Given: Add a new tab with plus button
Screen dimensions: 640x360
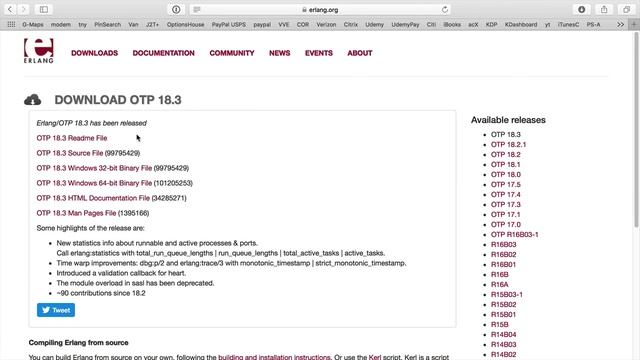Looking at the screenshot, I should (634, 24).
